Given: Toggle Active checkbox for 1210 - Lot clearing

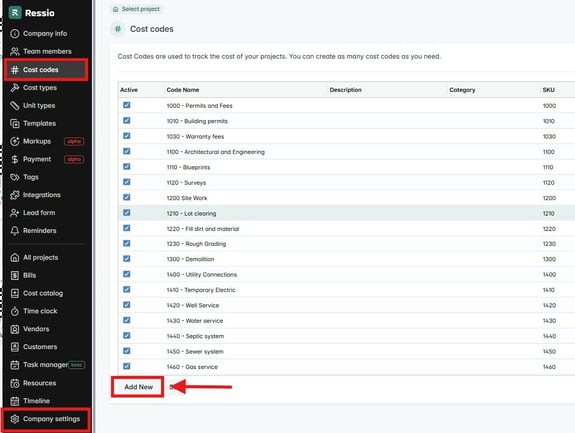Looking at the screenshot, I should 127,213.
